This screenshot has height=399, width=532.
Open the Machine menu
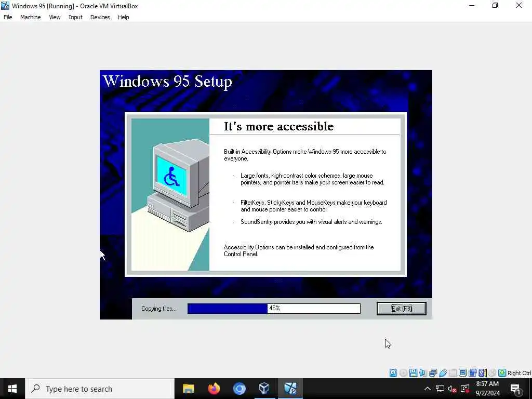(x=31, y=17)
